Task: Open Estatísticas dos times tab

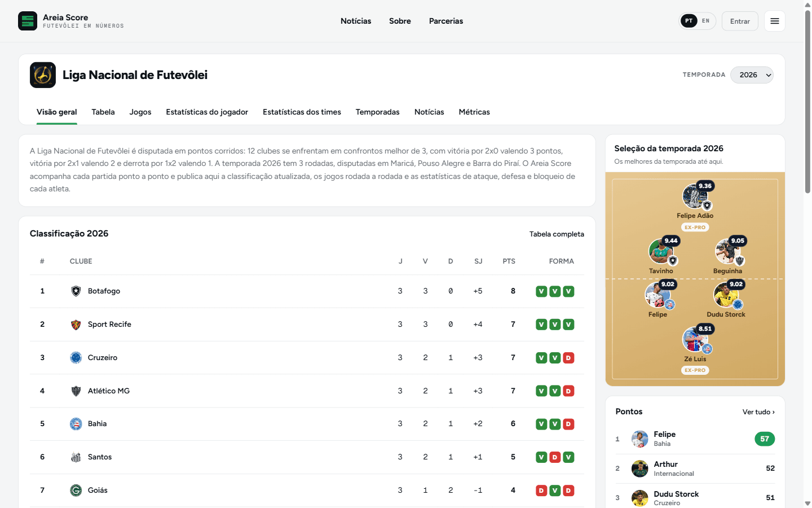Action: 302,112
